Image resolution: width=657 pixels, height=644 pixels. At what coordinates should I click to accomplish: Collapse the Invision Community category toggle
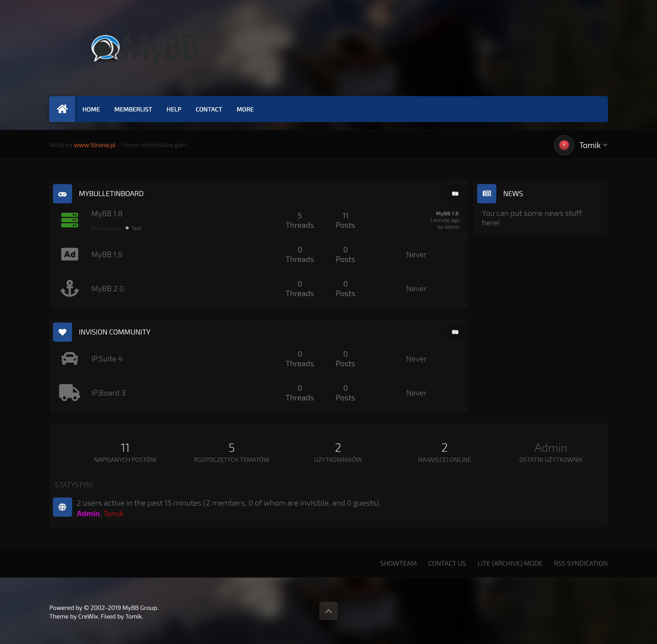[455, 332]
